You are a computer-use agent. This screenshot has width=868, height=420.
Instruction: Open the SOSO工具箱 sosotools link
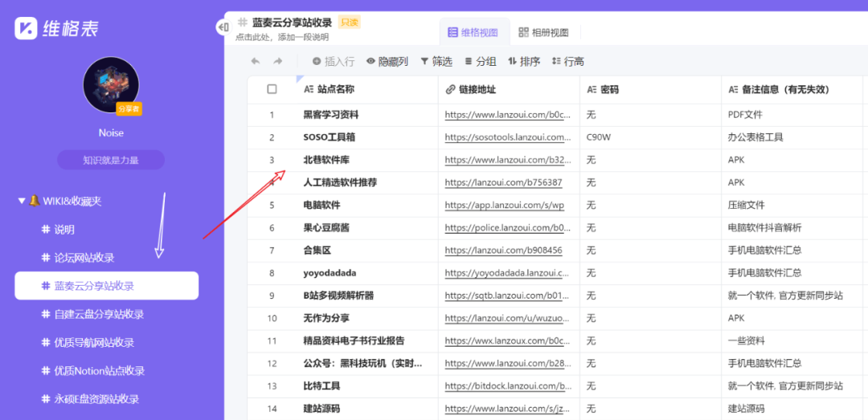507,137
